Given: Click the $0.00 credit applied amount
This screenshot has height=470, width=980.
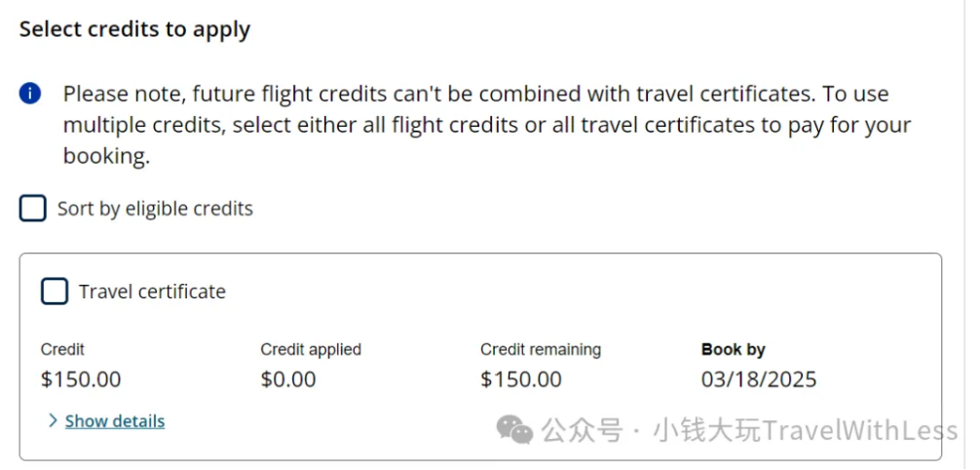Looking at the screenshot, I should pyautogui.click(x=288, y=379).
